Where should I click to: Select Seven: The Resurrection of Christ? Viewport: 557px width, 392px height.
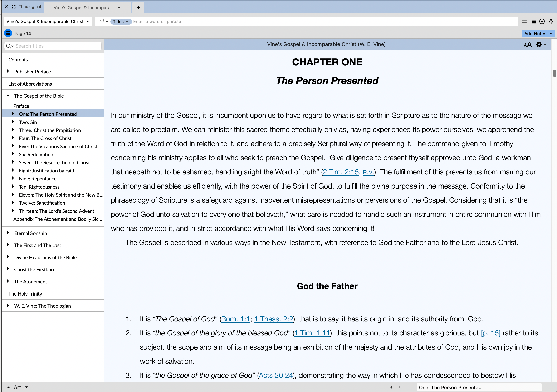(x=54, y=162)
